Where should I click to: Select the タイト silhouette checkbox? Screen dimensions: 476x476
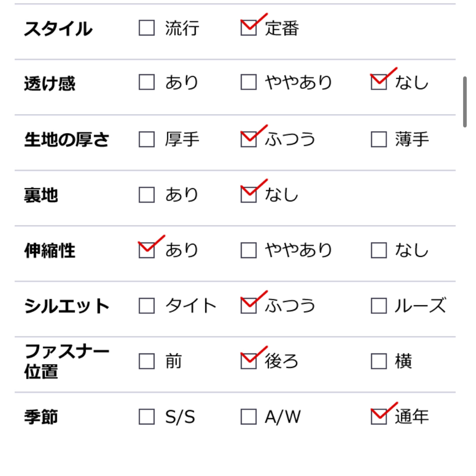147,306
